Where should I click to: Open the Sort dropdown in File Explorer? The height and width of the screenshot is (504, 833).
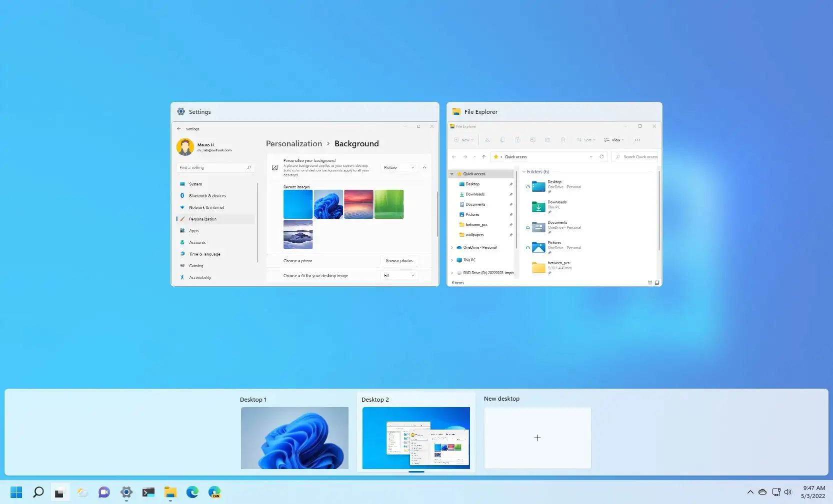pos(586,140)
